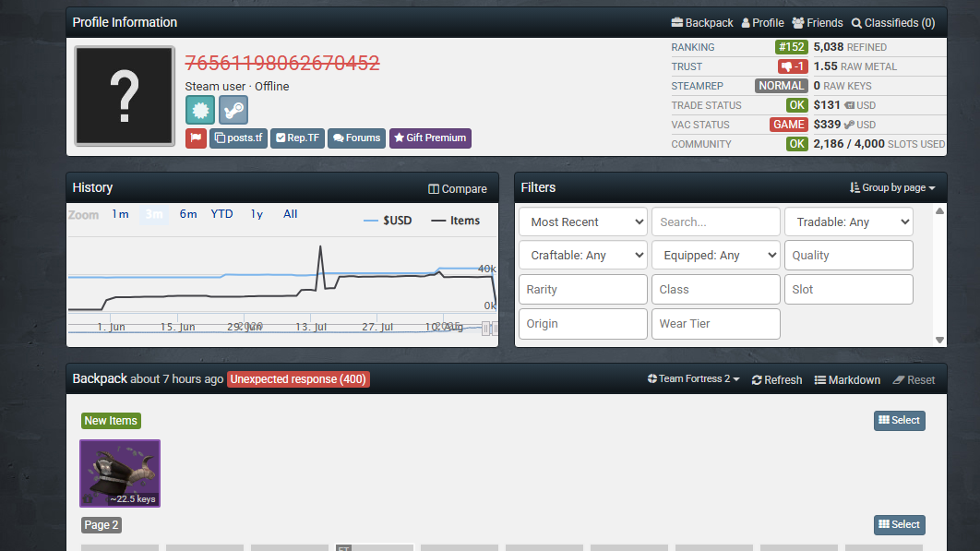
Task: Click the Slot filter field
Action: coord(849,290)
